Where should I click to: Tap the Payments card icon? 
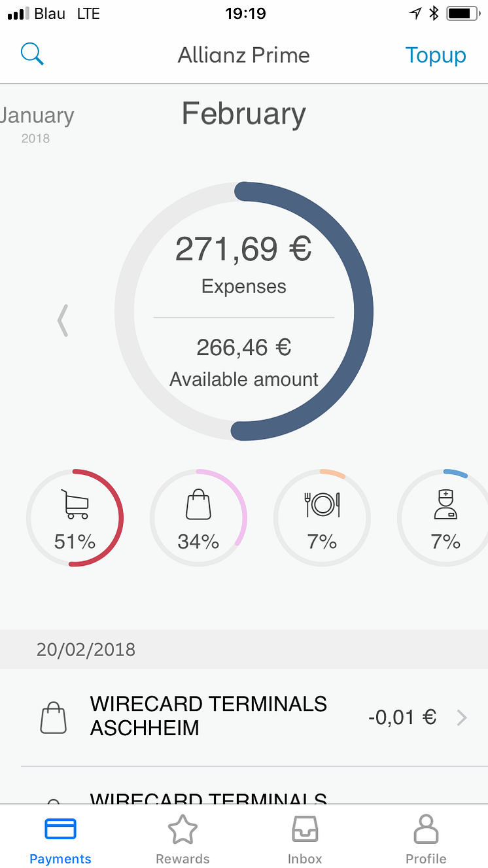tap(60, 830)
